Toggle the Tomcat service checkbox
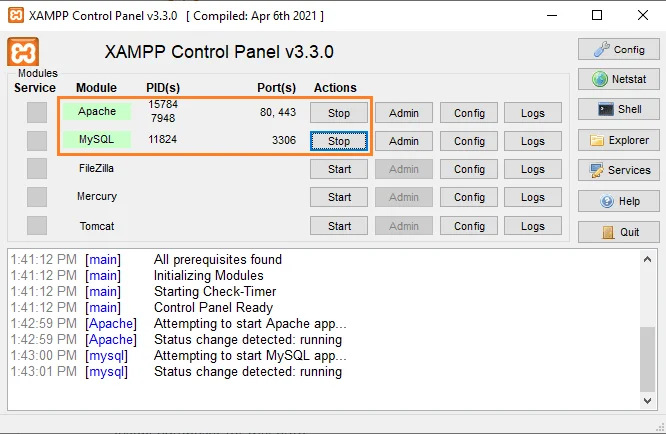666x434 pixels. pyautogui.click(x=37, y=225)
